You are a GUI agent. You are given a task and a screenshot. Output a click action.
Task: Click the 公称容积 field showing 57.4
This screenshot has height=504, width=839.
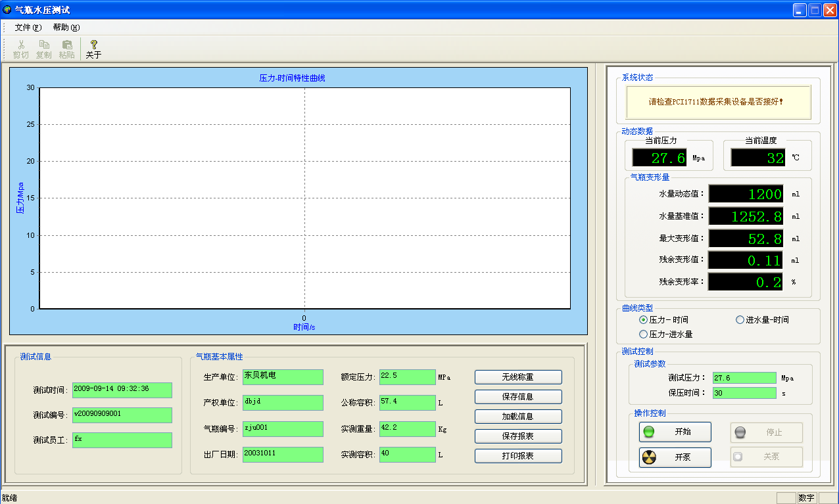(x=407, y=403)
